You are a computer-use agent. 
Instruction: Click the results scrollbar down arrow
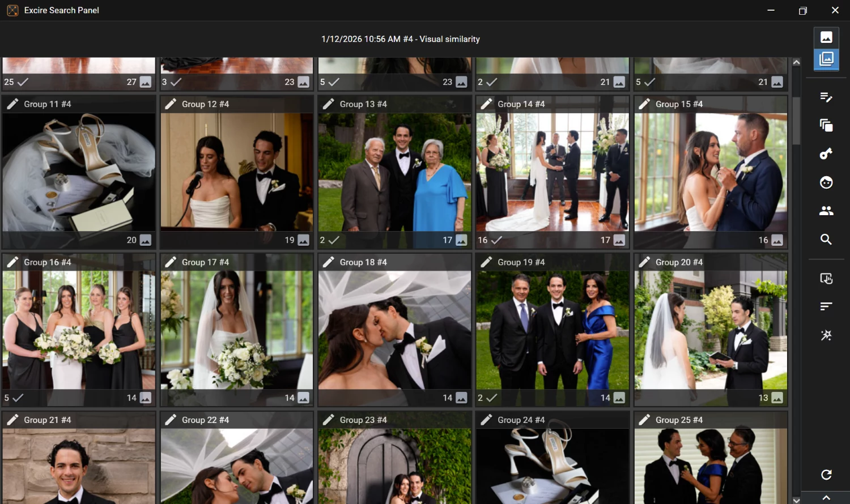[796, 500]
